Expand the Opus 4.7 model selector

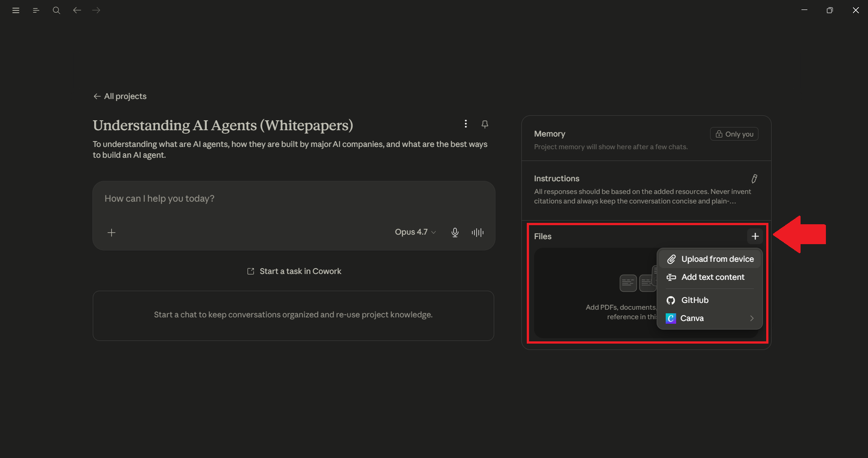tap(415, 232)
